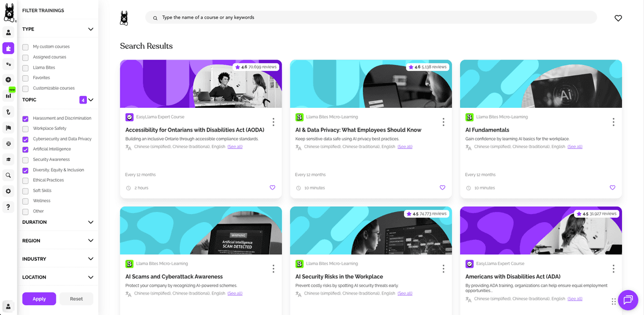Expand the Industry filter section

coord(90,259)
